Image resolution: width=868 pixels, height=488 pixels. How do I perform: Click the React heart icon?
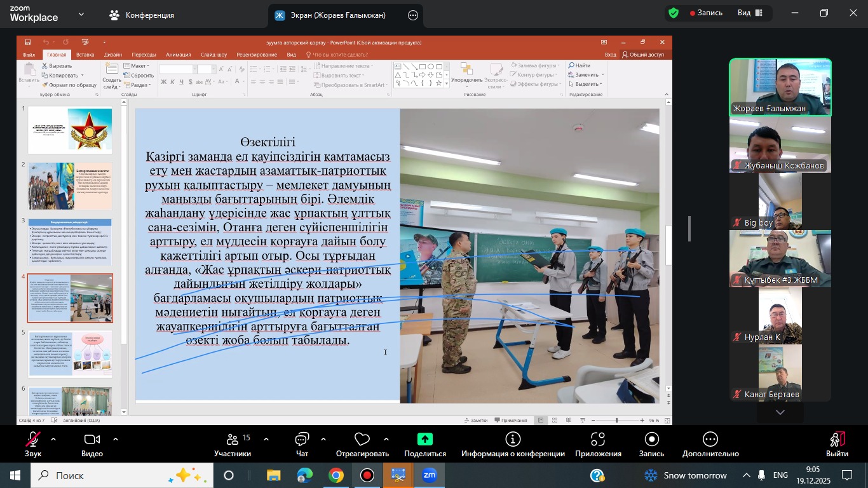click(x=362, y=440)
